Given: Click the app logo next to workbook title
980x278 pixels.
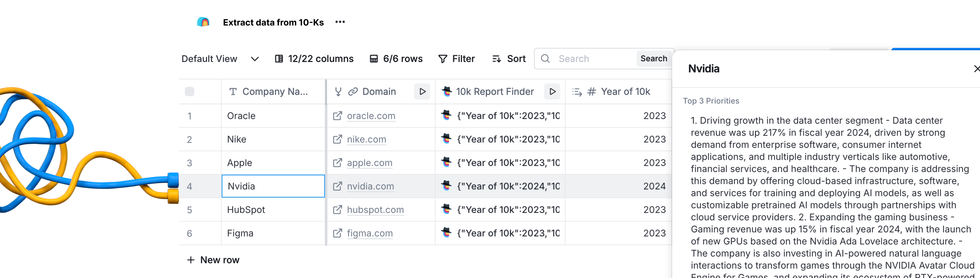Looking at the screenshot, I should pos(203,22).
